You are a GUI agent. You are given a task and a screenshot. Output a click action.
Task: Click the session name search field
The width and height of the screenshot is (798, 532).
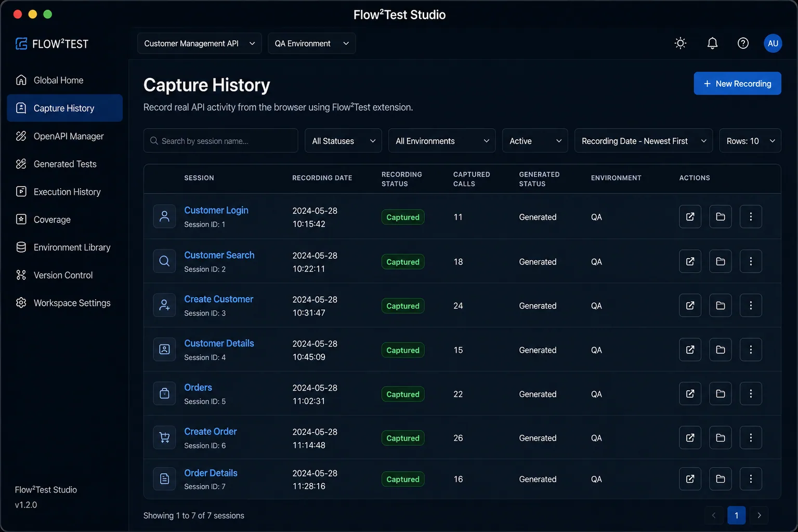[220, 141]
